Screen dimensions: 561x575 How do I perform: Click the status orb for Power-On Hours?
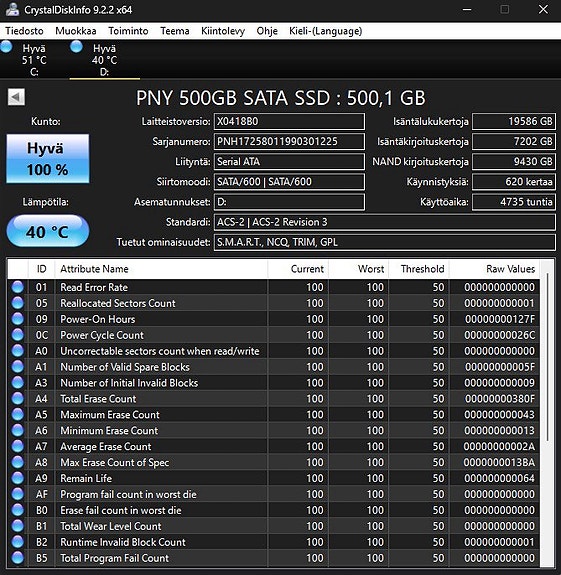[x=18, y=319]
